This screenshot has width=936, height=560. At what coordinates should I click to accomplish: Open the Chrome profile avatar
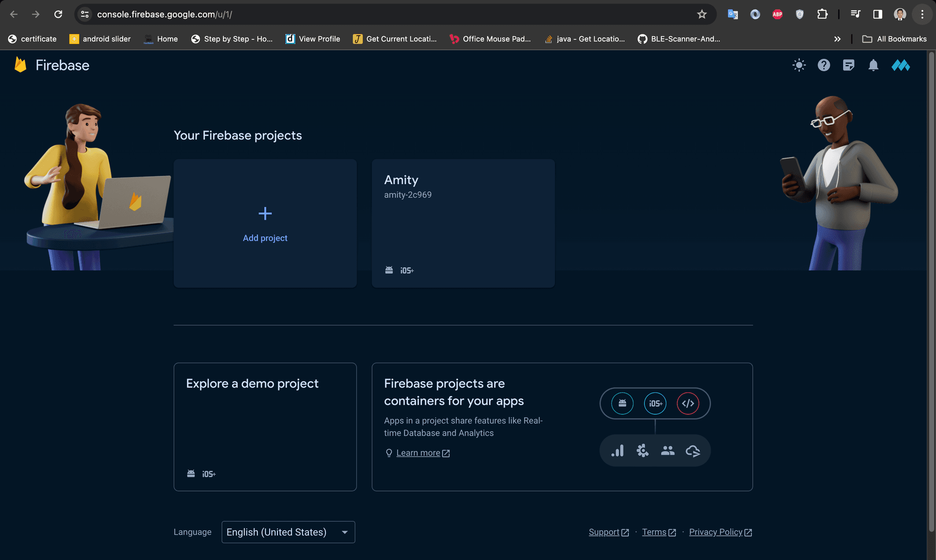click(900, 14)
